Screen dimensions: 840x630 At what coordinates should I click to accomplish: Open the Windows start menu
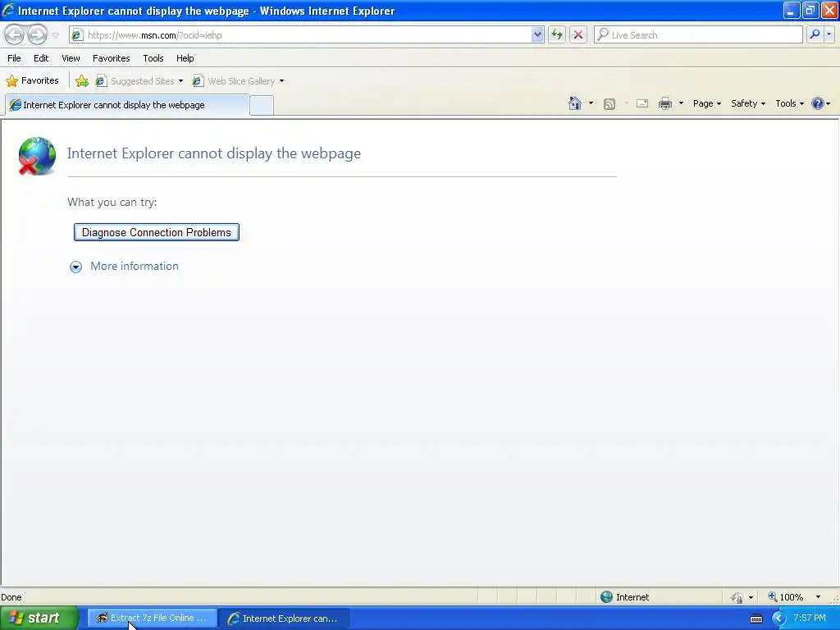[39, 618]
